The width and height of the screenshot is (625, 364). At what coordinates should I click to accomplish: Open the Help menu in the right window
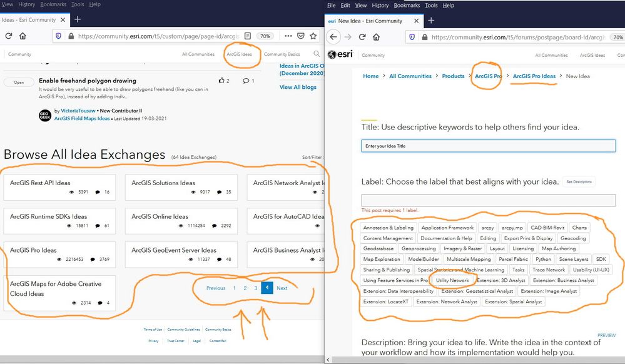click(x=449, y=5)
